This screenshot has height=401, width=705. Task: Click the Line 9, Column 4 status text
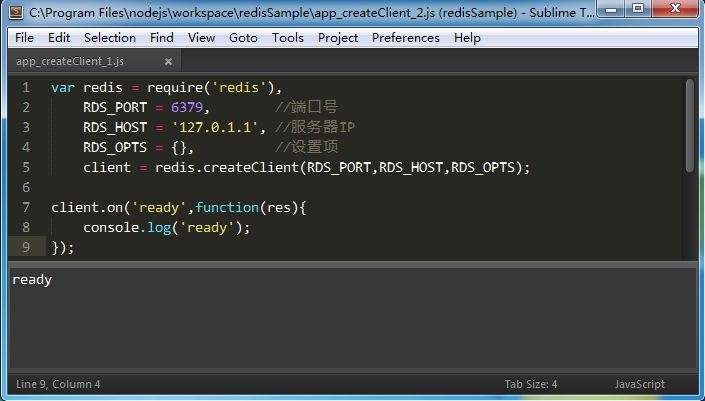click(59, 384)
